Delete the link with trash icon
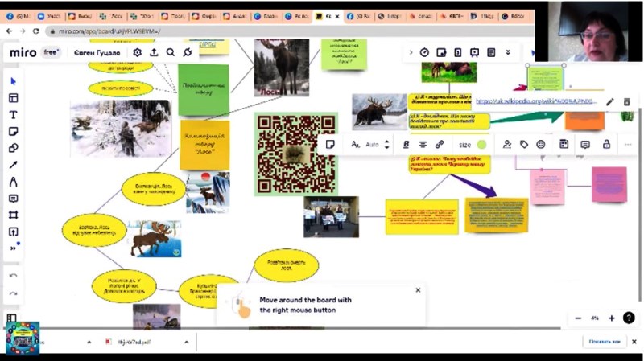This screenshot has width=644, height=361. (627, 101)
